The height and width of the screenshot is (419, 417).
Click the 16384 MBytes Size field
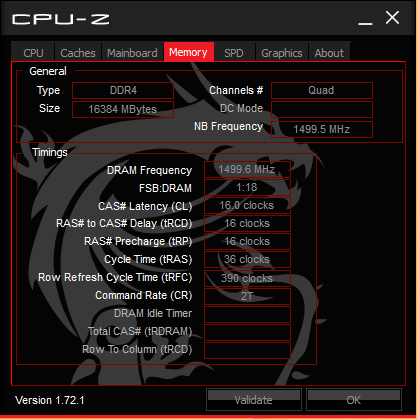coord(123,109)
